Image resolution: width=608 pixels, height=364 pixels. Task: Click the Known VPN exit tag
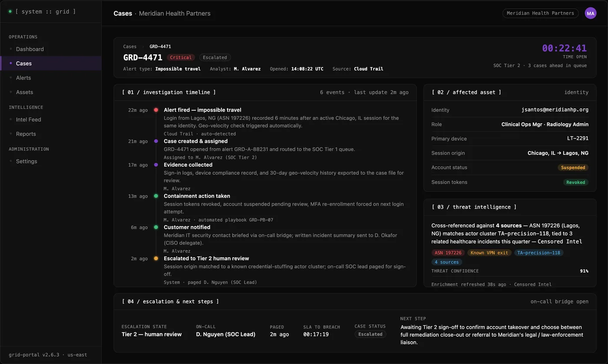coord(489,253)
